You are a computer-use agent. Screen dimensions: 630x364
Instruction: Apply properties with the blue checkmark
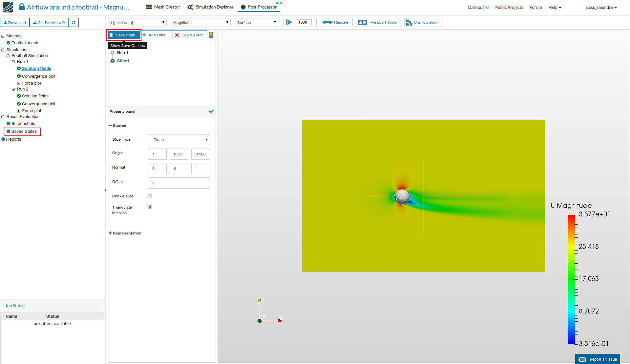coord(211,111)
